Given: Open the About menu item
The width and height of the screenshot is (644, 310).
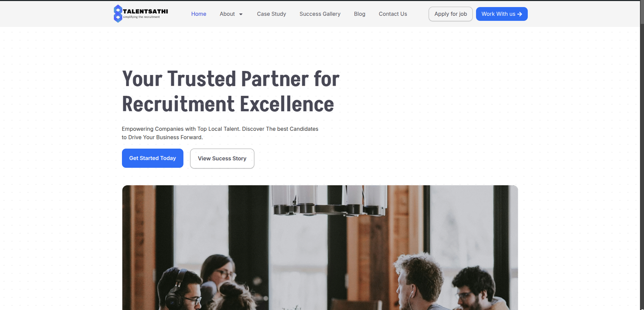Looking at the screenshot, I should 227,14.
